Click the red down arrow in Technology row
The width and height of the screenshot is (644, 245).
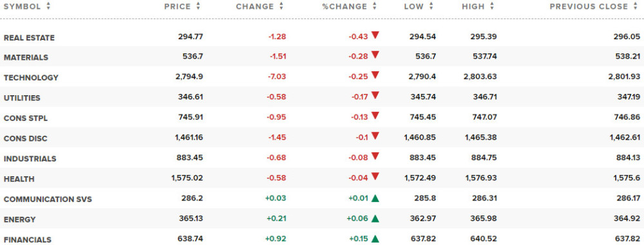(375, 75)
